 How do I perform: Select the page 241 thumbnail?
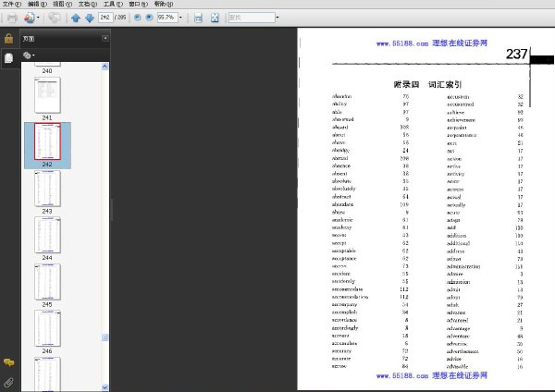tap(47, 95)
